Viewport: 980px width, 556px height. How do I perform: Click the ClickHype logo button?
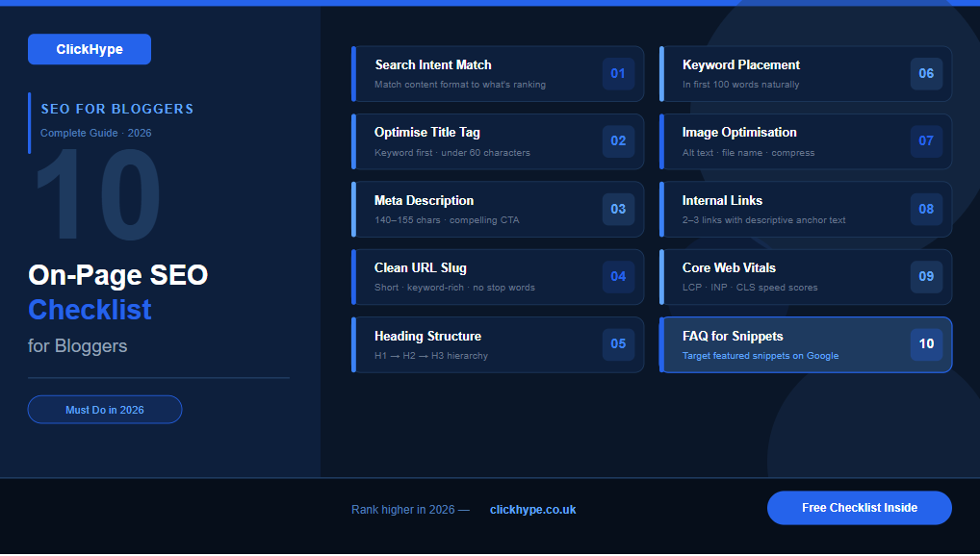pyautogui.click(x=89, y=49)
